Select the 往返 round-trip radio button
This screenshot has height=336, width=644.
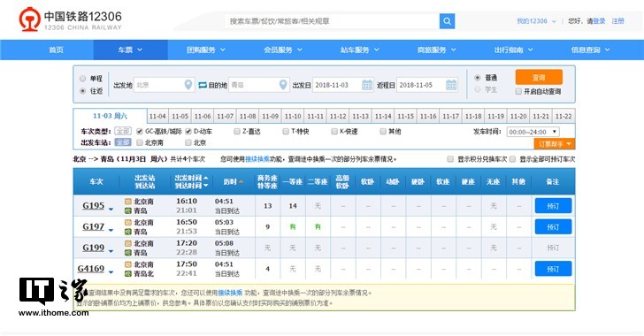[x=82, y=91]
